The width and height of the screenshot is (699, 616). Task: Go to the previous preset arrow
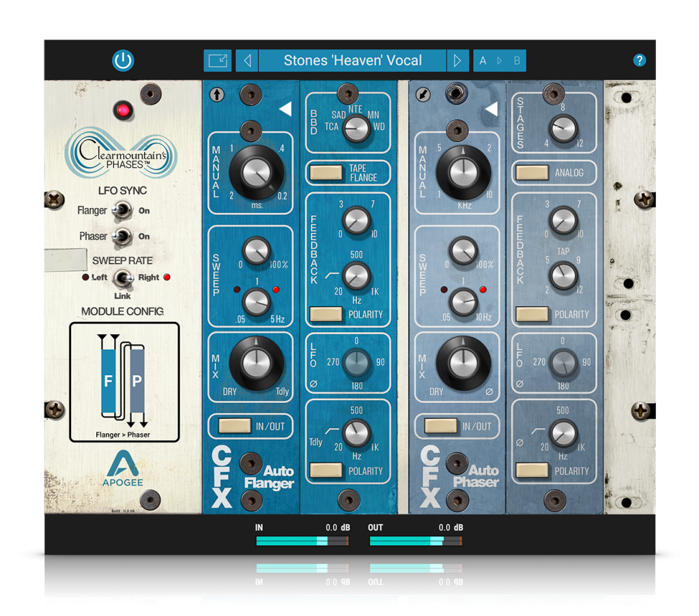[247, 61]
